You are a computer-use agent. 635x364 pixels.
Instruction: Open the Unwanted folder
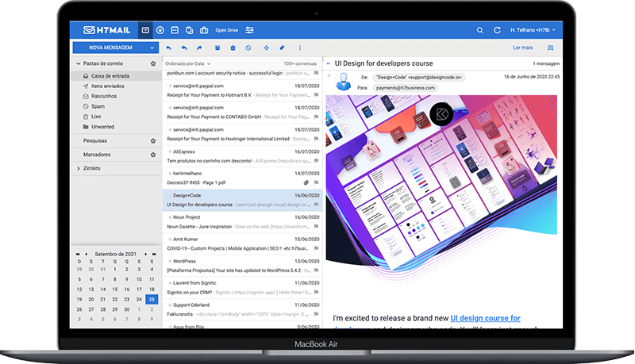(116, 127)
